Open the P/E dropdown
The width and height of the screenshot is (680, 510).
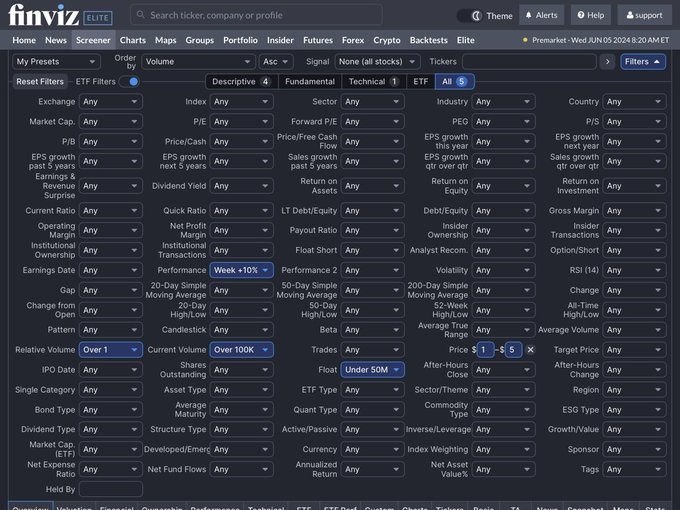[242, 121]
